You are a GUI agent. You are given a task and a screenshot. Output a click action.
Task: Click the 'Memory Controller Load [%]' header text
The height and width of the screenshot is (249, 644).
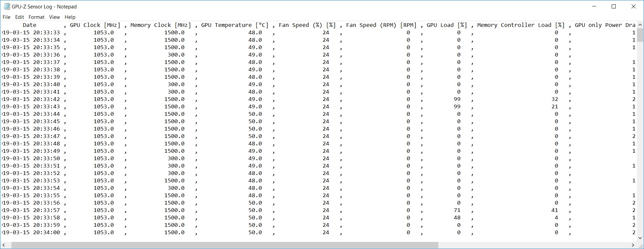point(521,25)
